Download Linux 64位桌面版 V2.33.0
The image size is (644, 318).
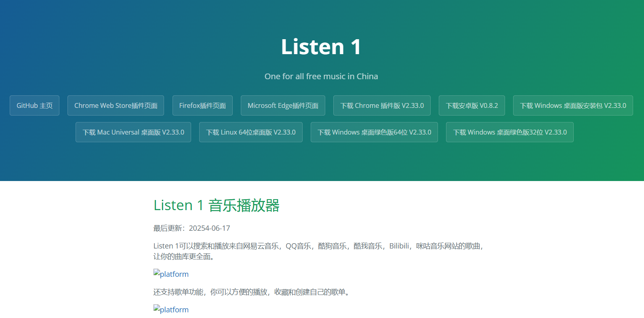click(251, 132)
